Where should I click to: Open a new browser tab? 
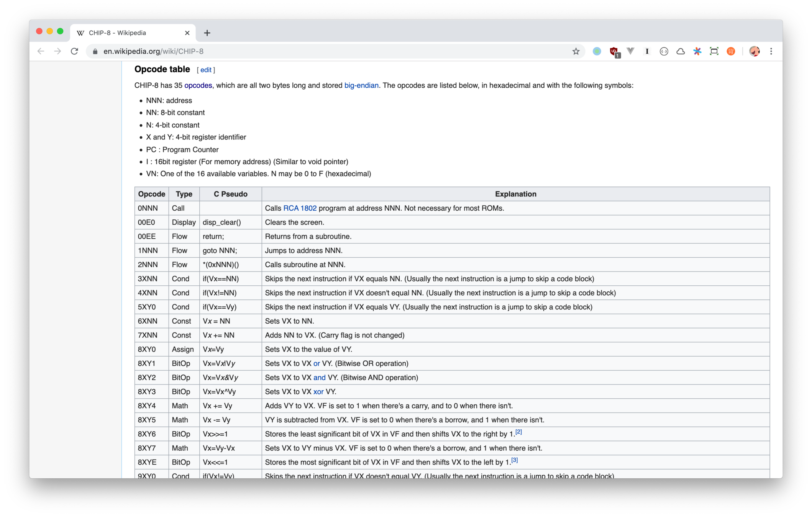pyautogui.click(x=207, y=33)
